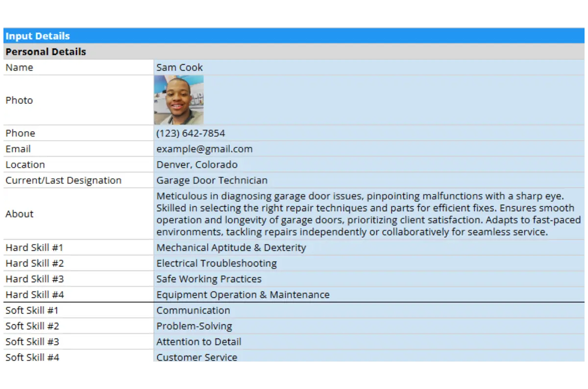Click the Location value Denver, Colorado

[x=197, y=165]
